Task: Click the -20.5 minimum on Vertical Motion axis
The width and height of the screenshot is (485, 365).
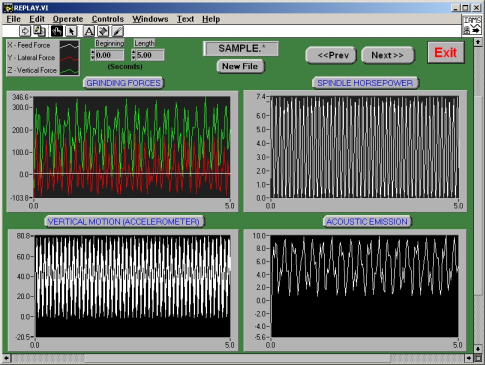Action: [22, 337]
